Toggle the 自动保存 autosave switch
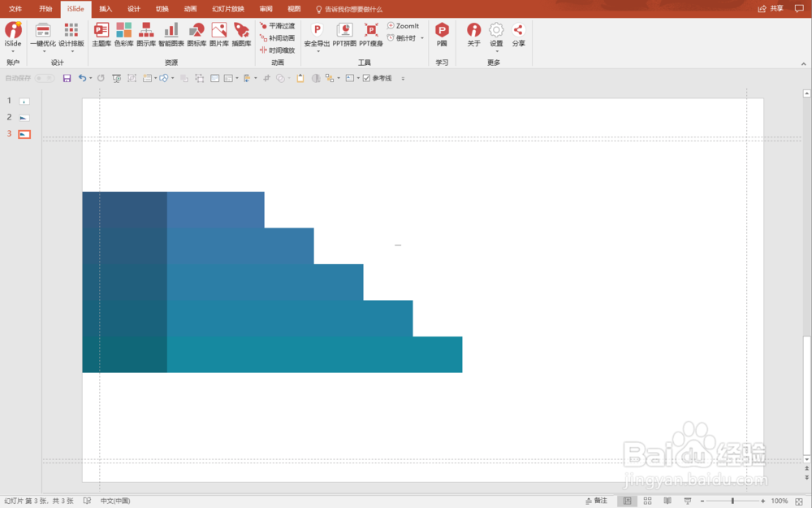Screen dimensions: 812x508 pos(45,78)
